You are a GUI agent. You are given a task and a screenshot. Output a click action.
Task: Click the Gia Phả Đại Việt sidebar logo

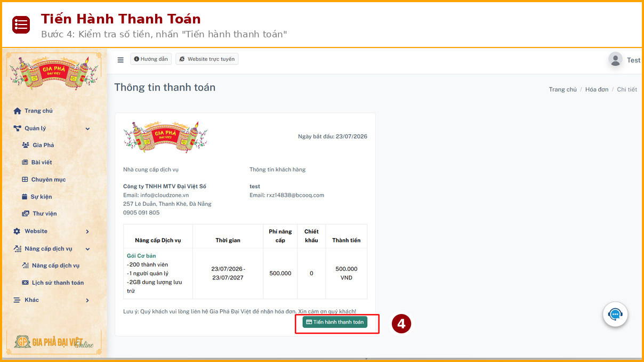(54, 73)
